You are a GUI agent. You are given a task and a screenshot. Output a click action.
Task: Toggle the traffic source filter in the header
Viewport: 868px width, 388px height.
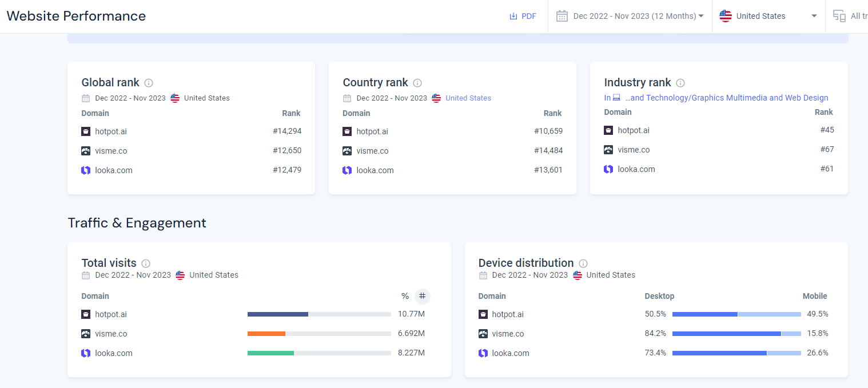840,15
